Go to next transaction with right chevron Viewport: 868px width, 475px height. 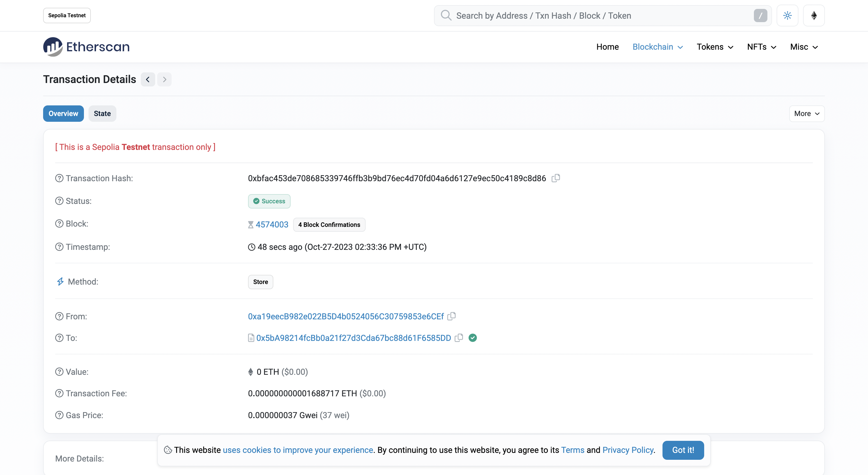click(164, 80)
